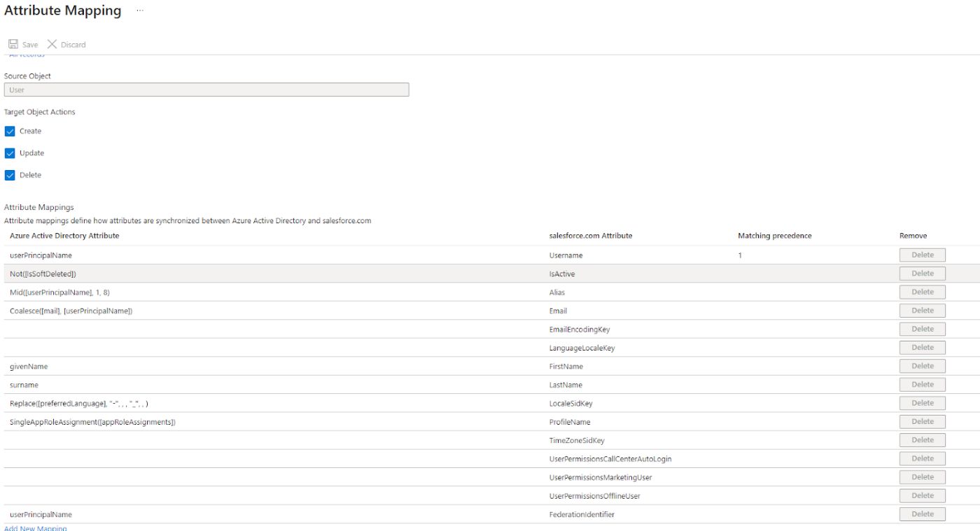Delete the FederationIdentifier mapping row

point(922,514)
